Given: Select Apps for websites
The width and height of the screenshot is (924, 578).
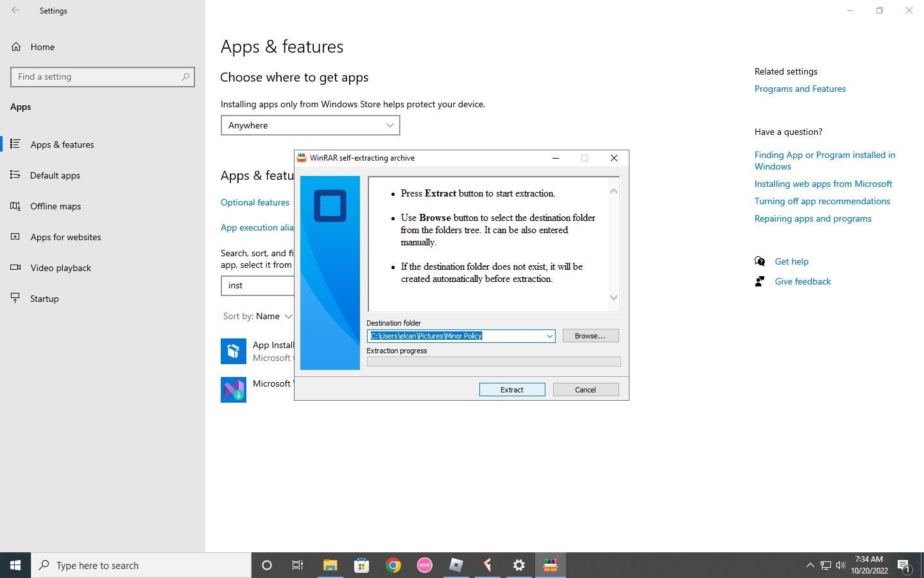Looking at the screenshot, I should coord(65,237).
